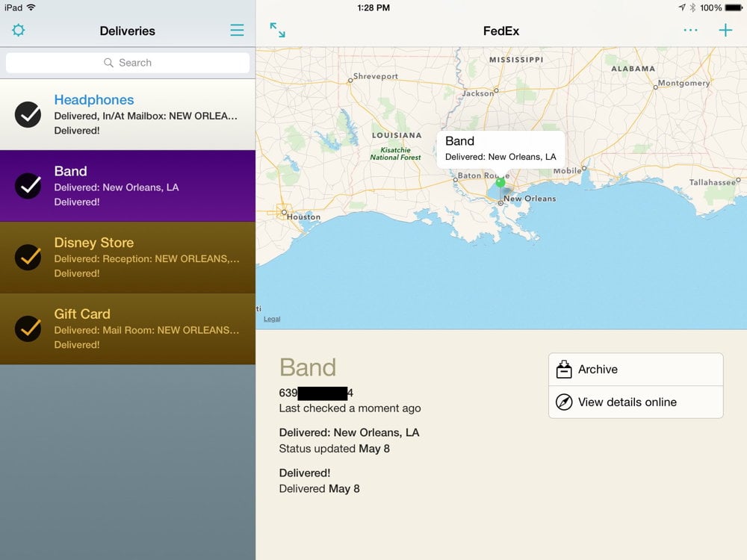Tap 'Delivered: Reception: NEW ORLEANS,…' status

click(x=146, y=259)
